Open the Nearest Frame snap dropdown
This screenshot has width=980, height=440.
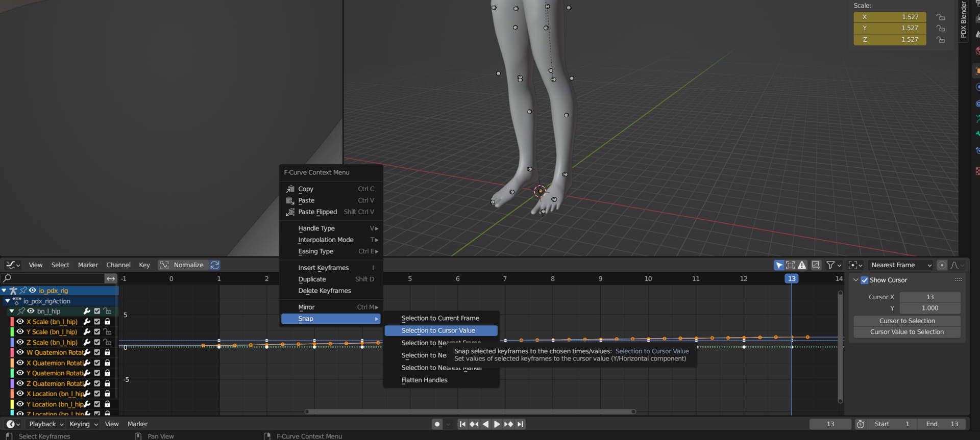(901, 265)
